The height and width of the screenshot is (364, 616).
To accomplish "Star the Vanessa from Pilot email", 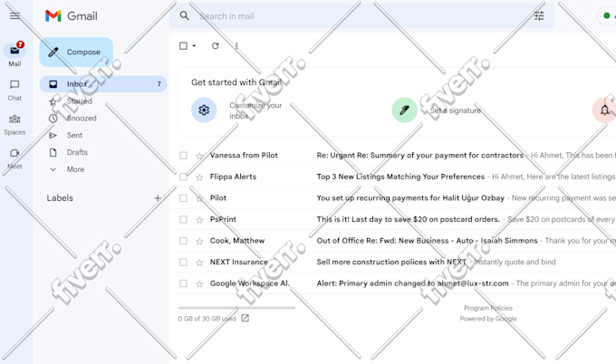I will coord(199,156).
